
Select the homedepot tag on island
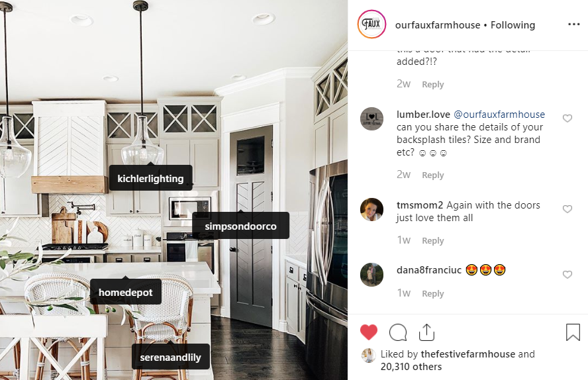coord(126,293)
